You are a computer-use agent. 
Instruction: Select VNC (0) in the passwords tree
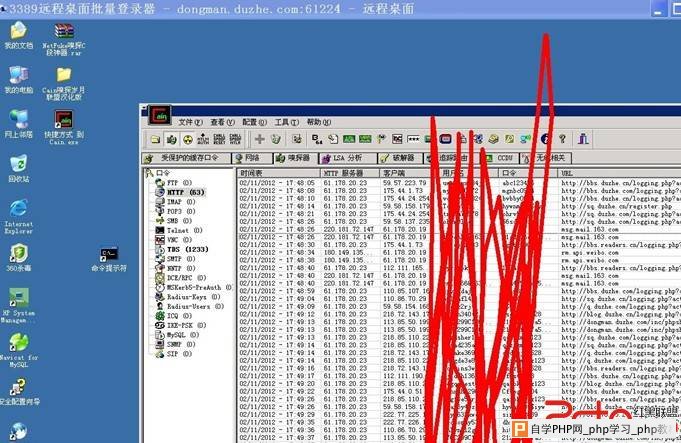coord(173,240)
